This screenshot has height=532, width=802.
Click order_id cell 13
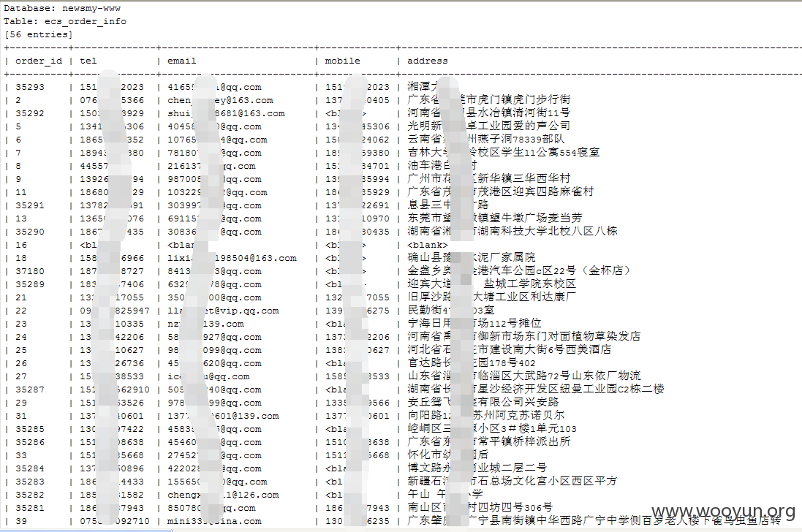21,218
